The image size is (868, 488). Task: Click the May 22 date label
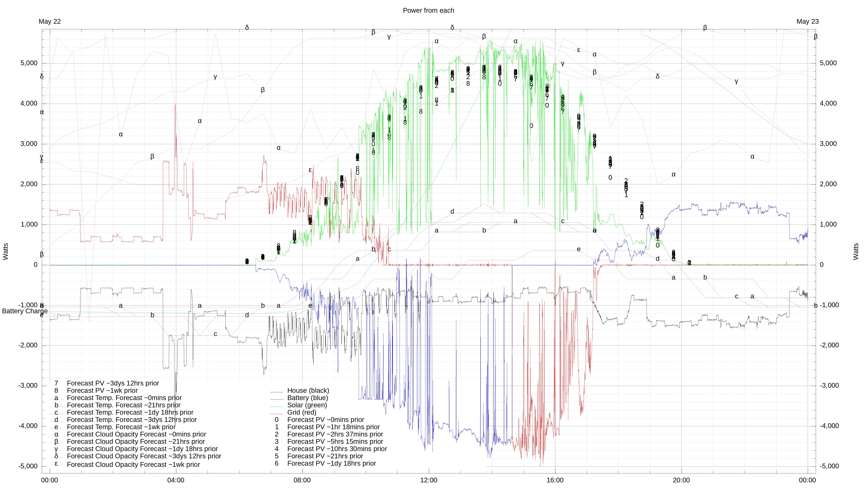point(50,22)
